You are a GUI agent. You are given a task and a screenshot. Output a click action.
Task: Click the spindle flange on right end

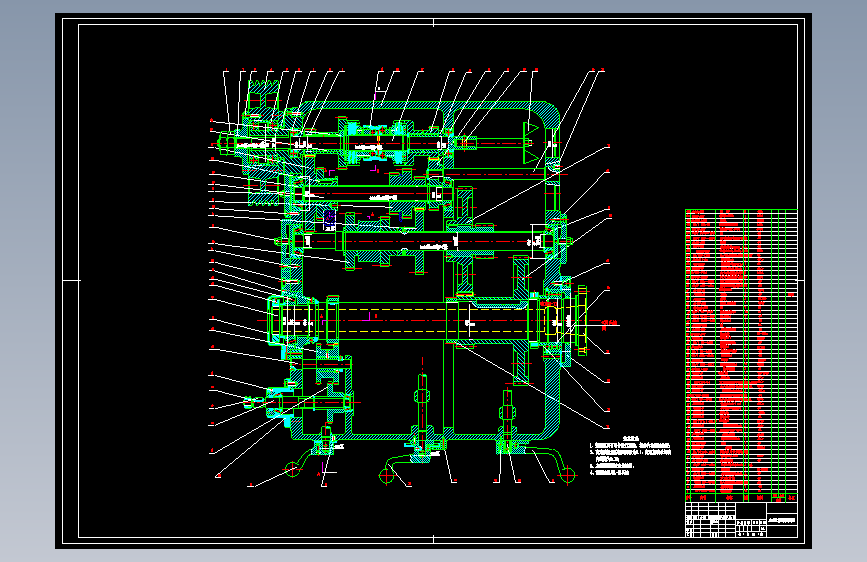point(581,320)
